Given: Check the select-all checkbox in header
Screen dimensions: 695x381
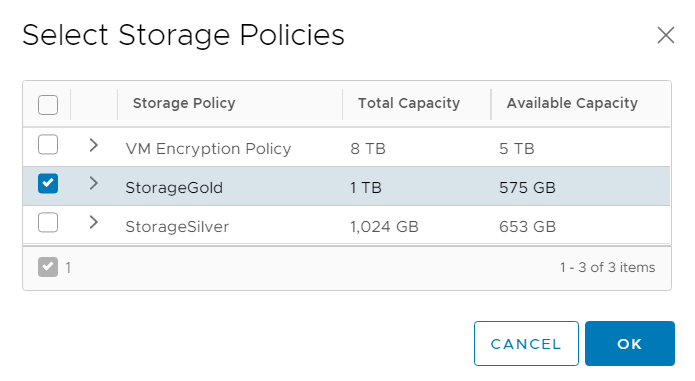Looking at the screenshot, I should coord(48,105).
